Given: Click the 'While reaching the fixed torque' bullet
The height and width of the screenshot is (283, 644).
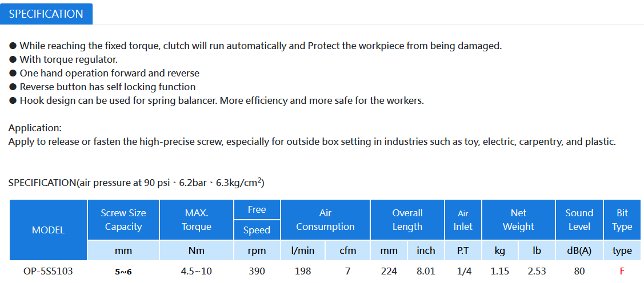Looking at the screenshot, I should click(255, 46).
